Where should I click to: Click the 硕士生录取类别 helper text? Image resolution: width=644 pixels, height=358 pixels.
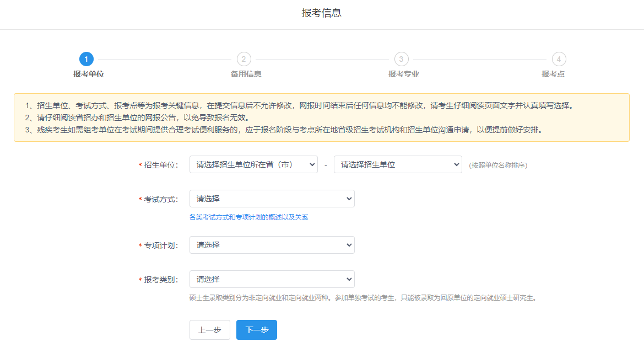(x=362, y=298)
